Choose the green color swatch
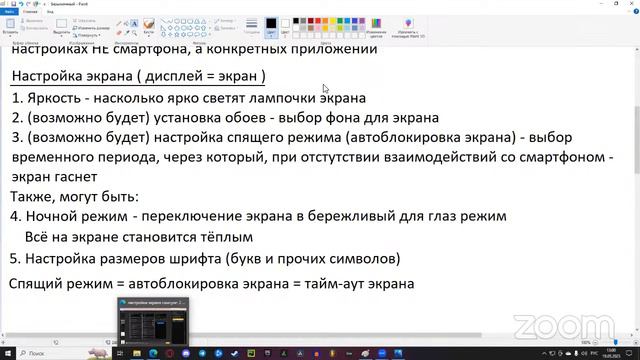Image resolution: width=640 pixels, height=360 pixels. pyautogui.click(x=340, y=20)
